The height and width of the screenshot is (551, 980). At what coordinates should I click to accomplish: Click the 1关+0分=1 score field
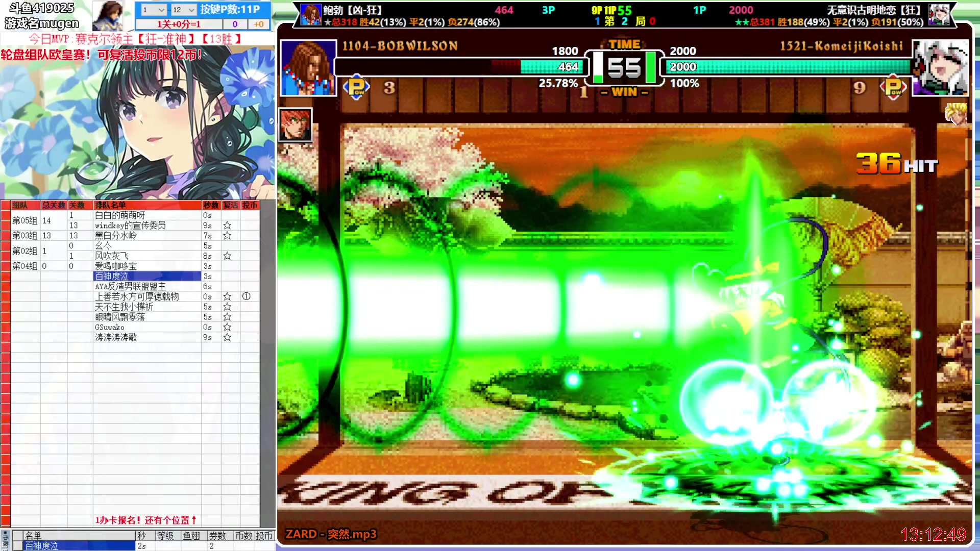pos(179,24)
